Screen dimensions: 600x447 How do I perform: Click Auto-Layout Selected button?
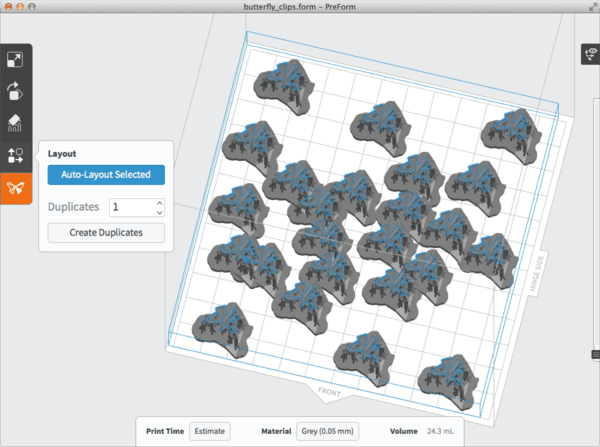[x=106, y=174]
